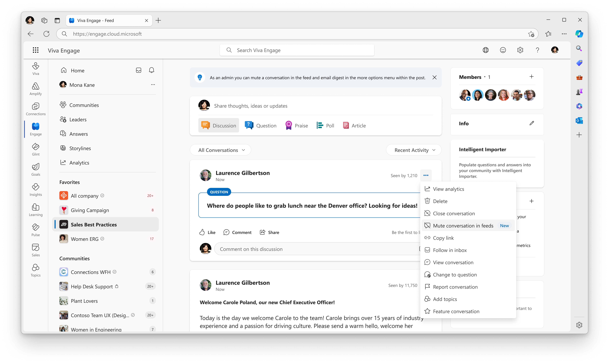Select Mute conversation in feeds option

pyautogui.click(x=463, y=225)
